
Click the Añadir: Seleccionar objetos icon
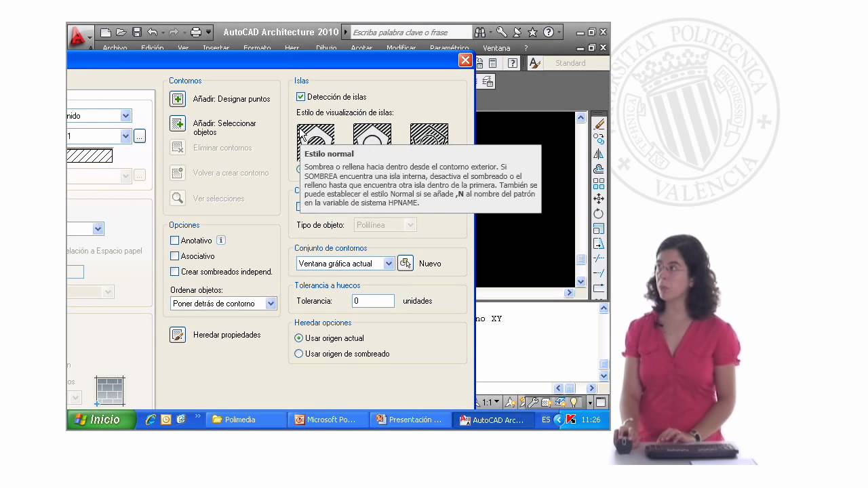(178, 123)
